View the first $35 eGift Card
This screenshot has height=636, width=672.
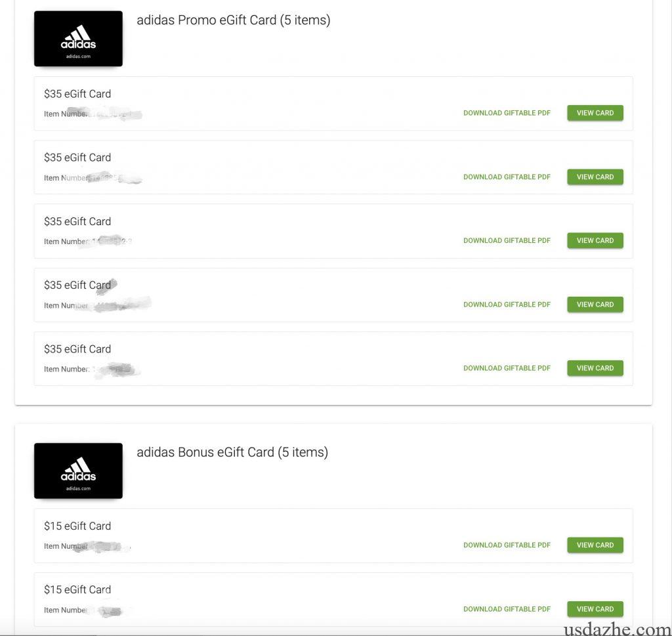coord(595,113)
